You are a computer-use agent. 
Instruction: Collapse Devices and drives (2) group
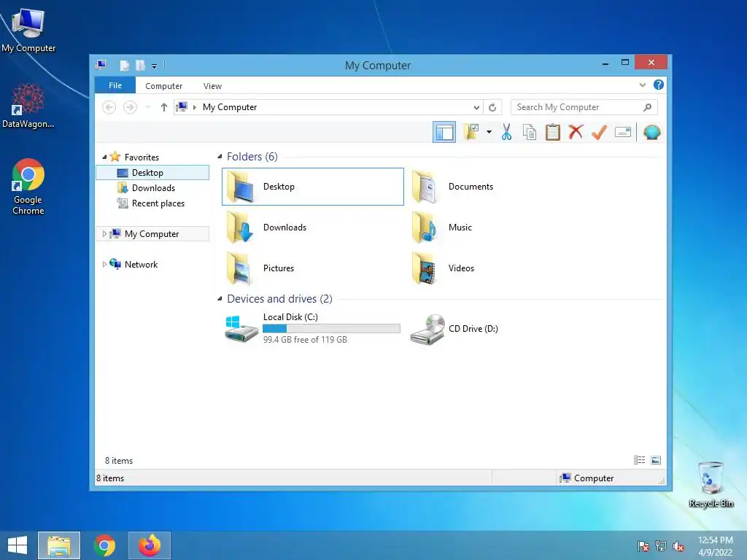[x=220, y=298]
